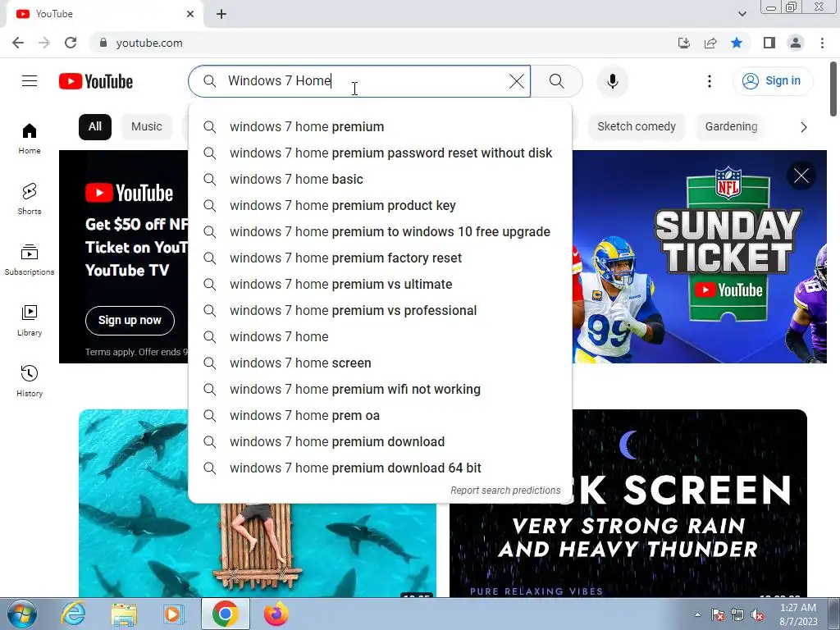Click the install app icon in address bar
840x630 pixels.
pos(683,43)
